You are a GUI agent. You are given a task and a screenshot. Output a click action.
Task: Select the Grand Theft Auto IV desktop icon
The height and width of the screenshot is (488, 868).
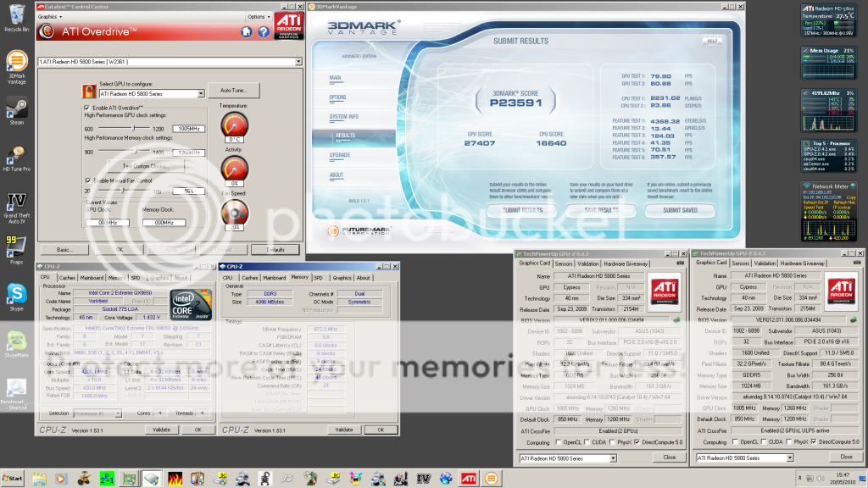click(17, 208)
